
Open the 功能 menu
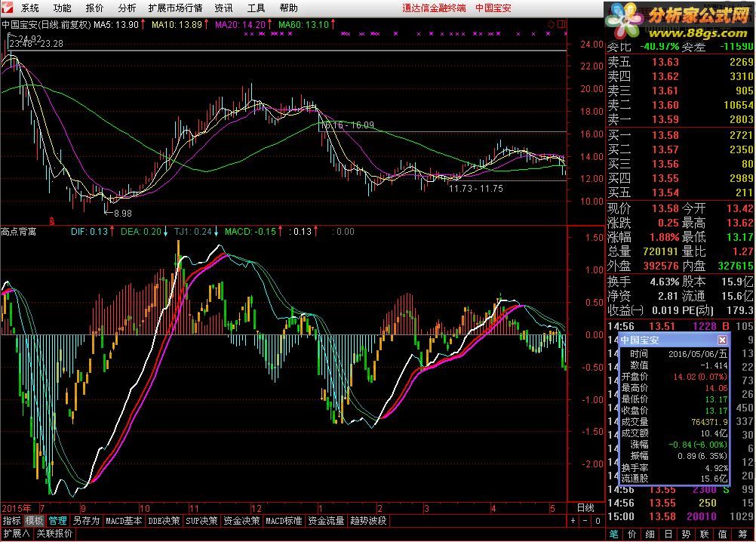pyautogui.click(x=62, y=8)
